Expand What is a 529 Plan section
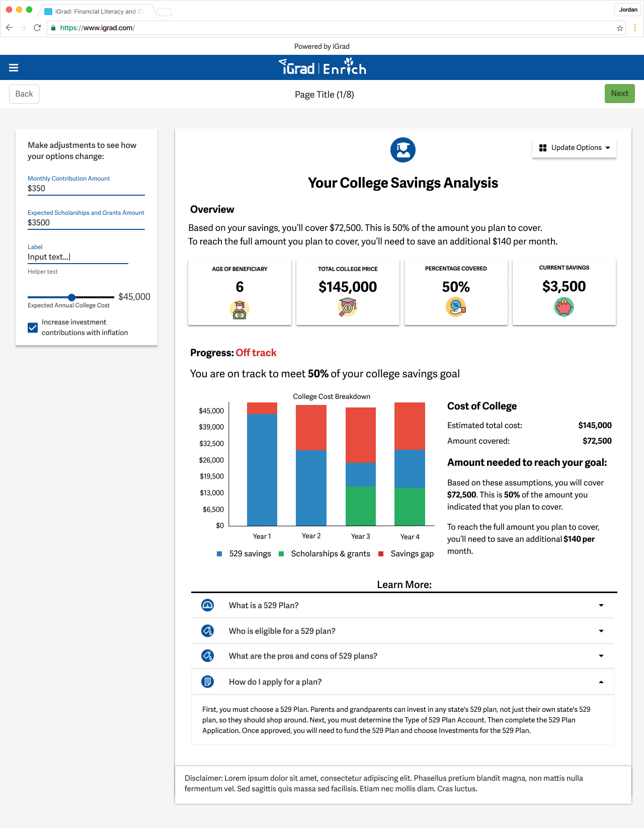The image size is (644, 828). (403, 605)
